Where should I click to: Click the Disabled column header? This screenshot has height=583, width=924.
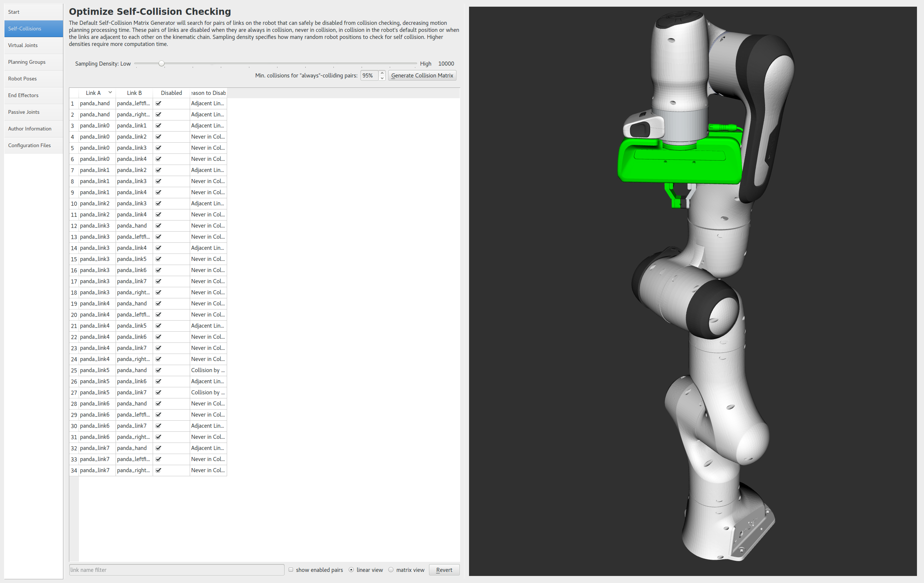[171, 93]
